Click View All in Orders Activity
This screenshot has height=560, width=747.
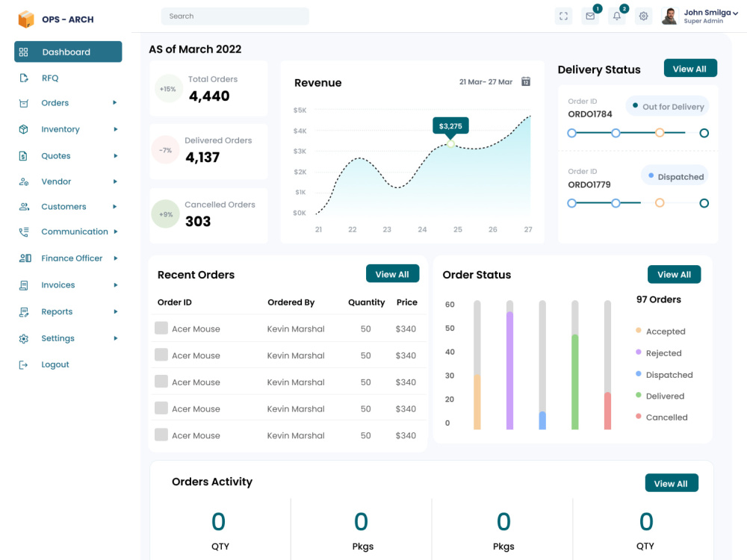[x=671, y=483]
